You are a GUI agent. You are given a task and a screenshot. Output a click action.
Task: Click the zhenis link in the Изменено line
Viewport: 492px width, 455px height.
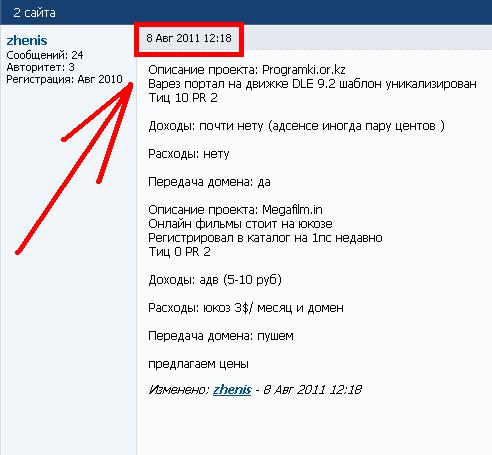pos(232,389)
